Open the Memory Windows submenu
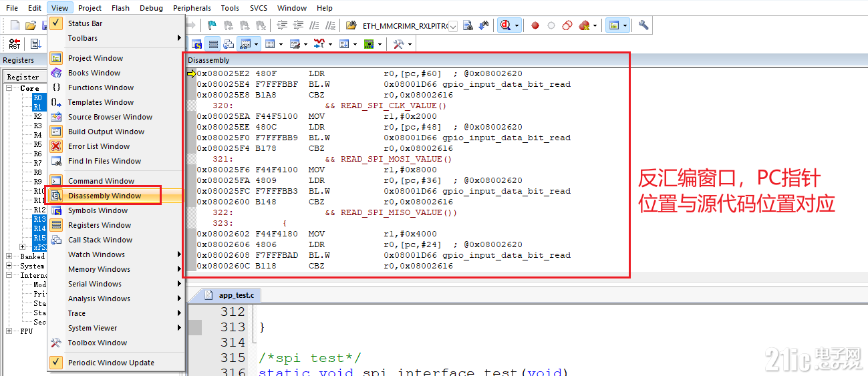Image resolution: width=868 pixels, height=376 pixels. (x=116, y=269)
